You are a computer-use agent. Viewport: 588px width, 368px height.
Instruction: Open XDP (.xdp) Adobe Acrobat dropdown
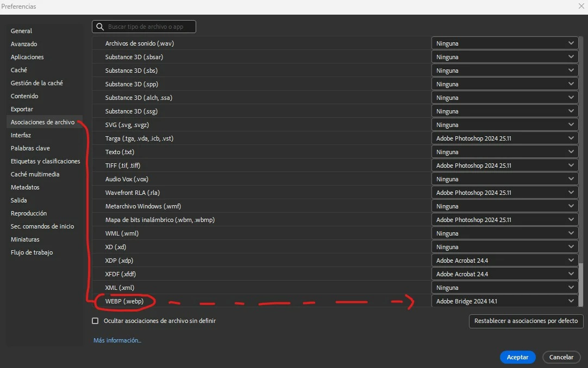click(505, 261)
